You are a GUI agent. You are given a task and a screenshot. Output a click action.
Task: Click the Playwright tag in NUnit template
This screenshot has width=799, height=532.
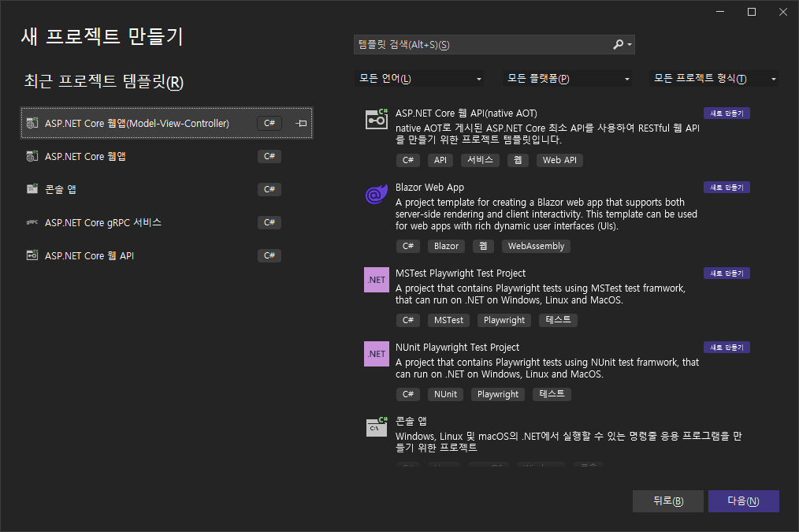[498, 394]
